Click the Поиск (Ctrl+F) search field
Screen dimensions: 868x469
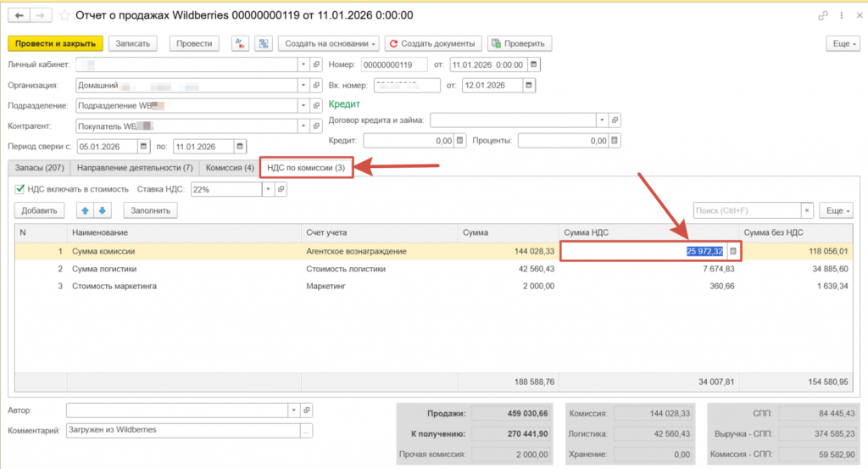746,210
